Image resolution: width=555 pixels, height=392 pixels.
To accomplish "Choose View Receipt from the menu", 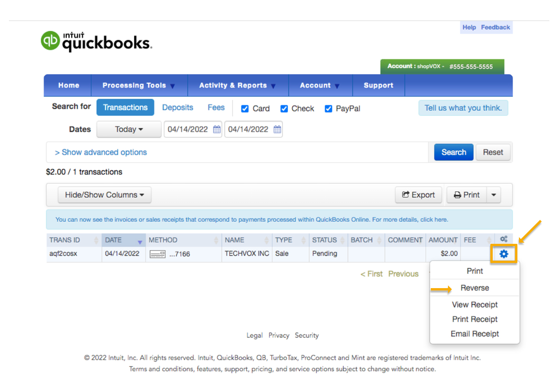I will 475,305.
